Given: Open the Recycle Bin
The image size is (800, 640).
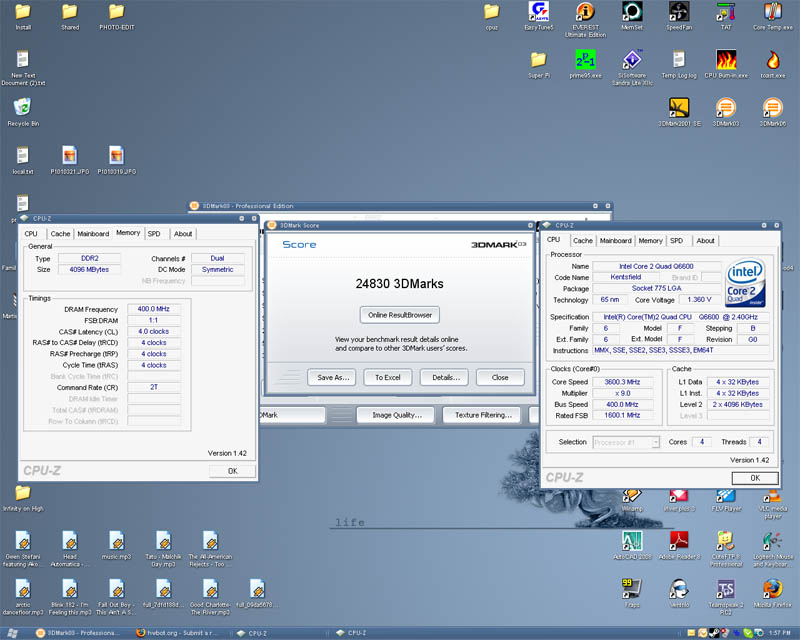Looking at the screenshot, I should coord(23,112).
